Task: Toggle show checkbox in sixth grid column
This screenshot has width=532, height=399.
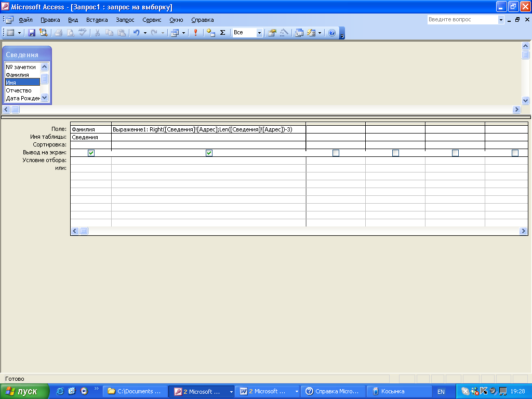Action: tap(515, 153)
